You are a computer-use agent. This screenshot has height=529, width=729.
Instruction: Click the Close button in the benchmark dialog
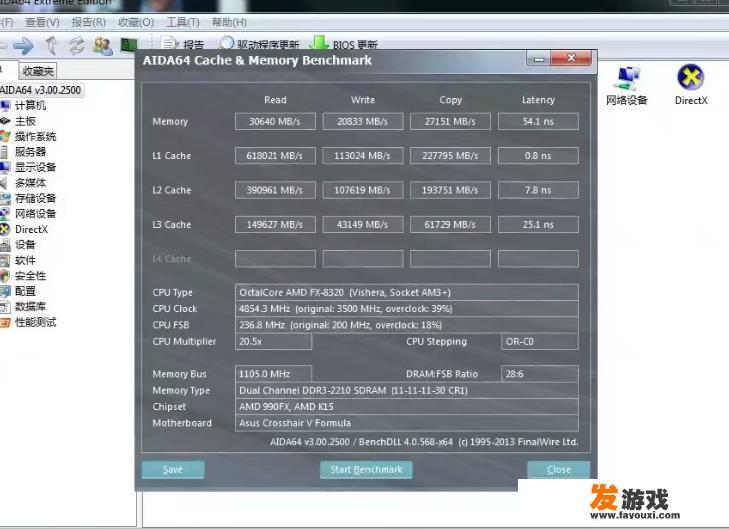tap(558, 469)
